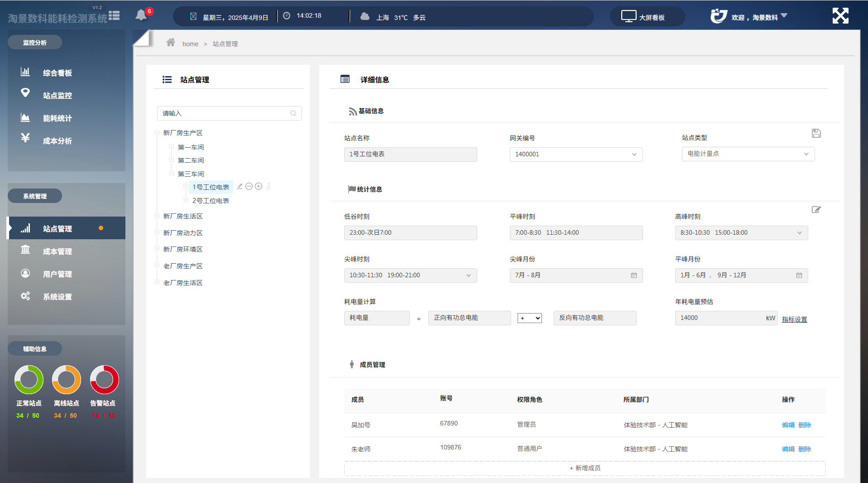
Task: Open the 站点类型 dropdown
Action: pyautogui.click(x=748, y=154)
